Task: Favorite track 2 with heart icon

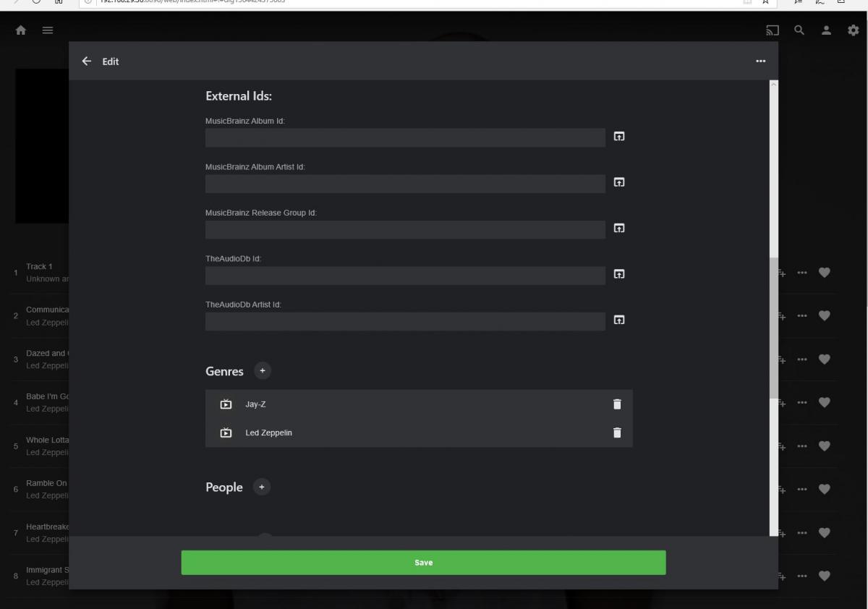Action: [824, 316]
